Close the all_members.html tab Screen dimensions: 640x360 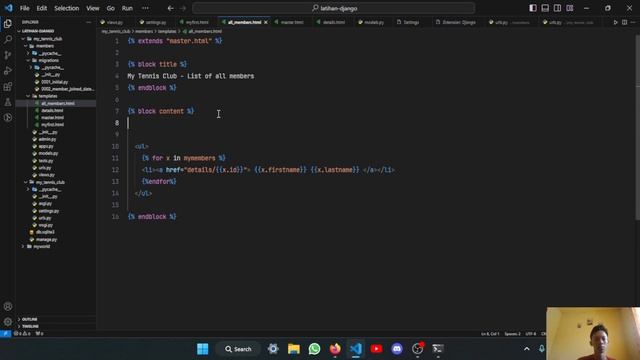[x=266, y=22]
